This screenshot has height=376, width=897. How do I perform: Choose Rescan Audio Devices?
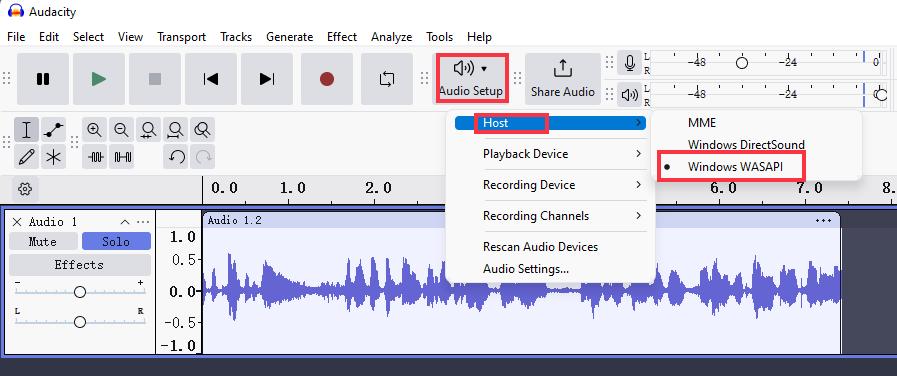[x=550, y=247]
